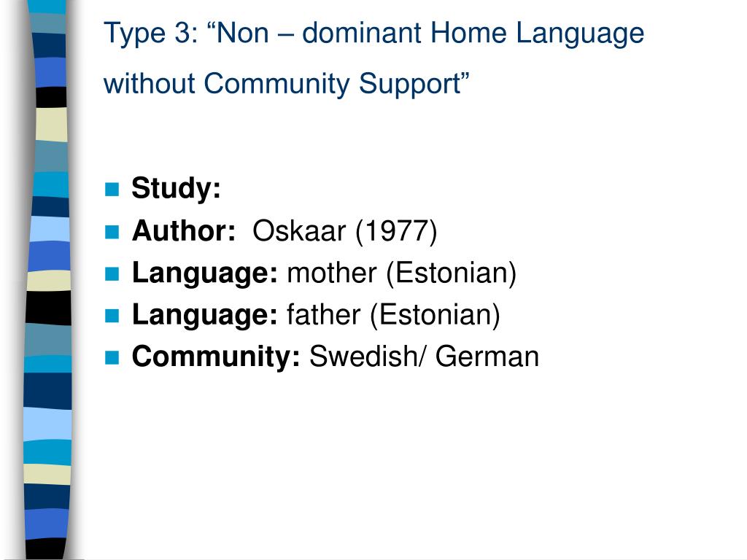Viewport: 747px width, 560px height.
Task: Click the bold "Author:" label
Action: pos(184,231)
